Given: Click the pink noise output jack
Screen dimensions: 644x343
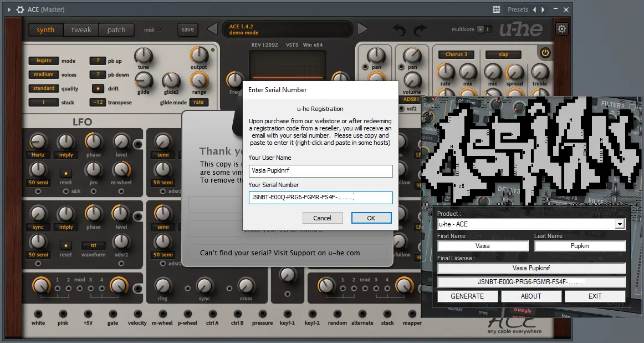Looking at the screenshot, I should (x=63, y=314).
